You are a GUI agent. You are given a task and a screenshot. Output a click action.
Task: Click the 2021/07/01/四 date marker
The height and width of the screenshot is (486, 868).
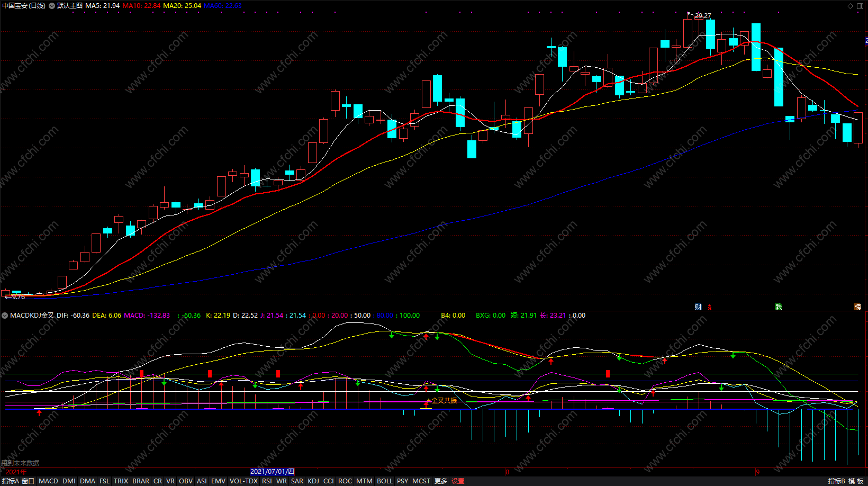point(272,472)
